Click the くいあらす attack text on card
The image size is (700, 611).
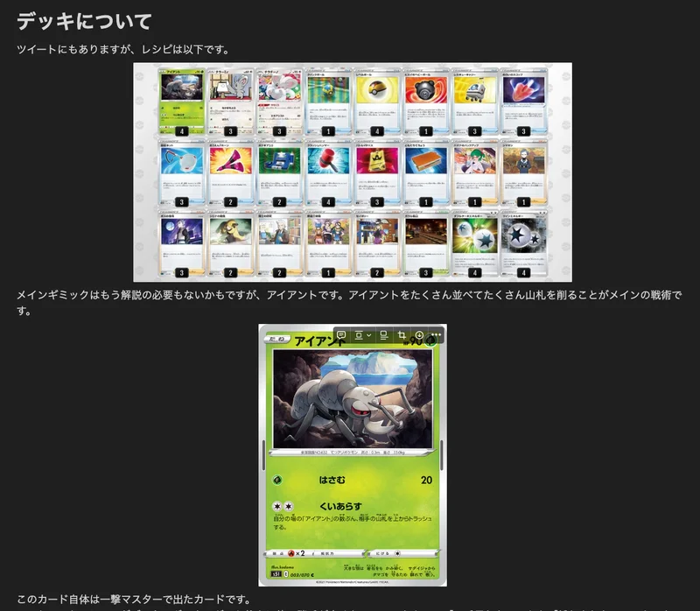click(339, 506)
